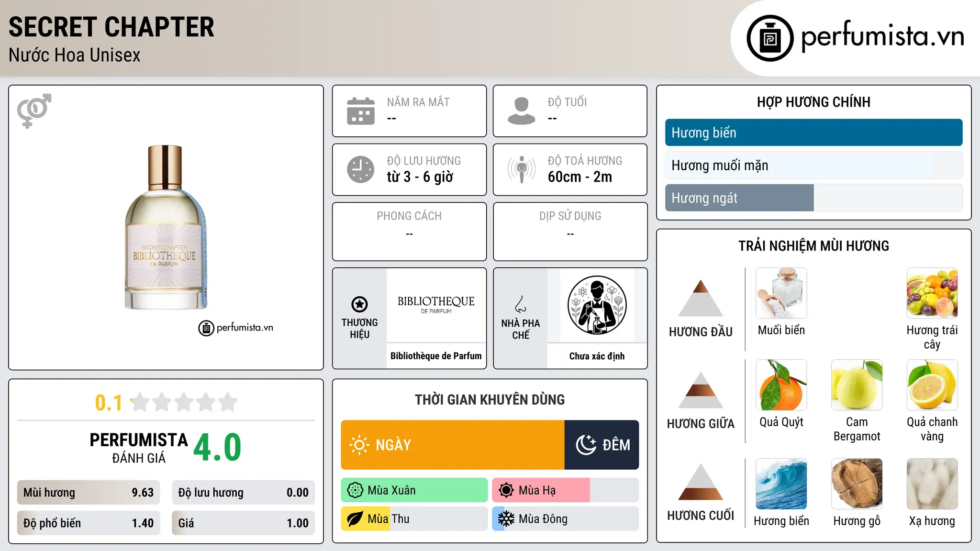Click the longevity value 'từ 3 - 6 giờ'
Image resolution: width=980 pixels, height=551 pixels.
point(420,177)
